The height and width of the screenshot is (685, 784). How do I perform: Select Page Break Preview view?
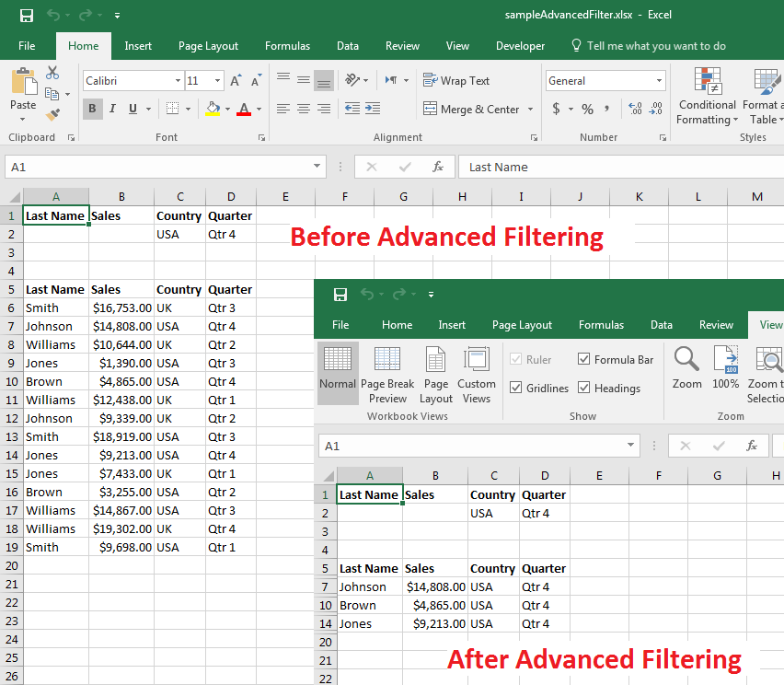tap(387, 375)
